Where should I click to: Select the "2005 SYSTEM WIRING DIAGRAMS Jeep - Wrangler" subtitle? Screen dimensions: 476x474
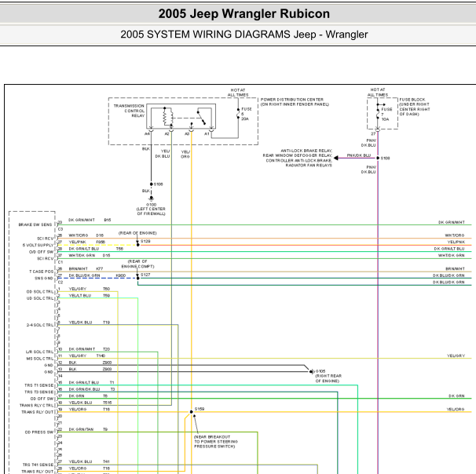(243, 35)
